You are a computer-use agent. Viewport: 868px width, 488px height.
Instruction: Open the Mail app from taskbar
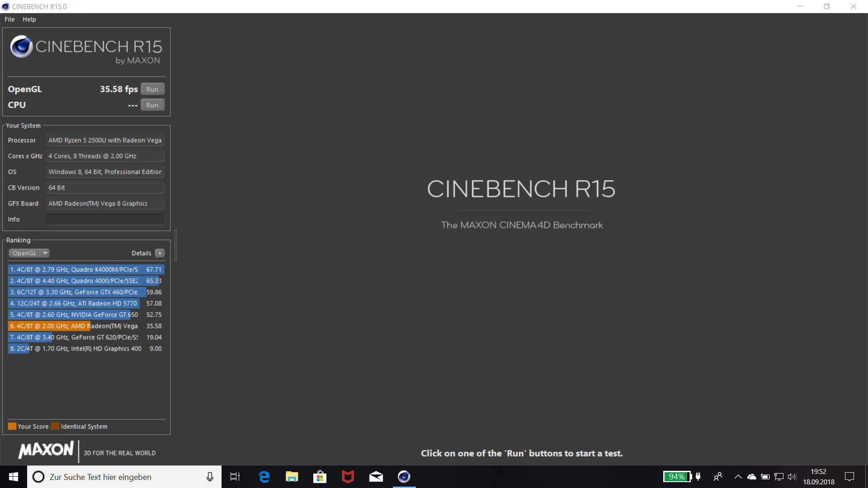376,477
